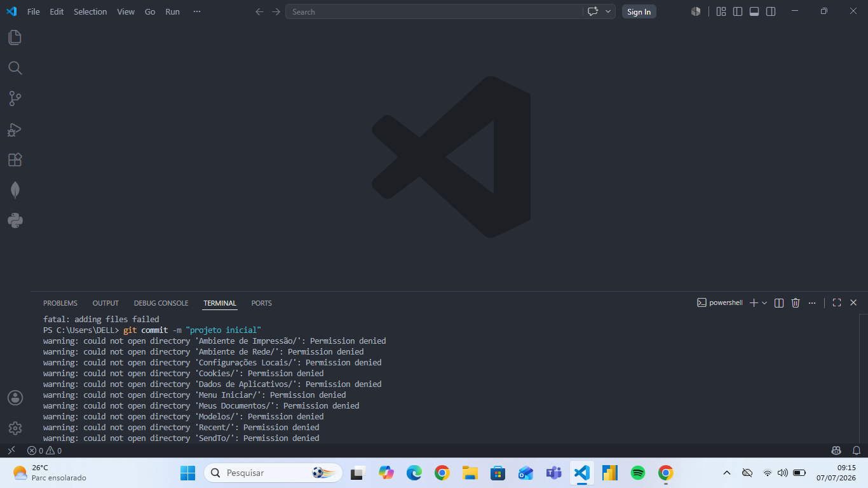
Task: Toggle the primary side bar layout button
Action: click(x=738, y=11)
